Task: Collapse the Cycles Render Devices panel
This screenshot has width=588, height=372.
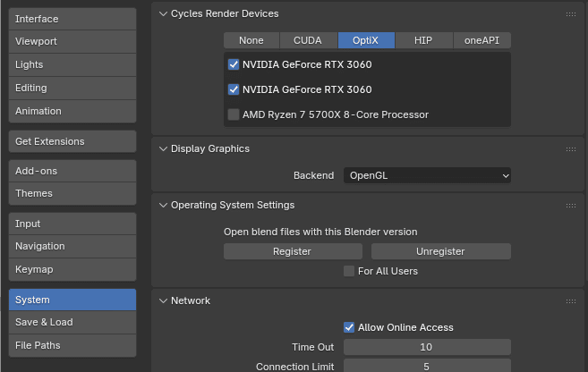Action: [163, 14]
